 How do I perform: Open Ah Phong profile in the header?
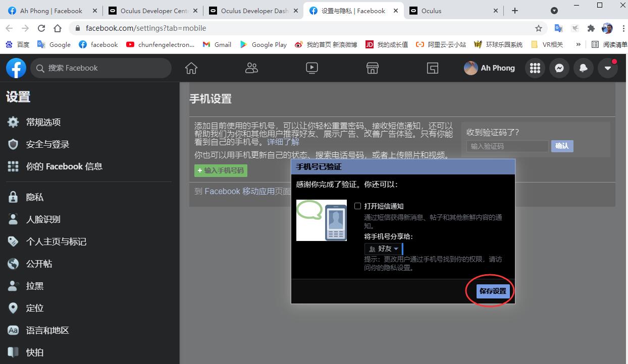pyautogui.click(x=490, y=68)
